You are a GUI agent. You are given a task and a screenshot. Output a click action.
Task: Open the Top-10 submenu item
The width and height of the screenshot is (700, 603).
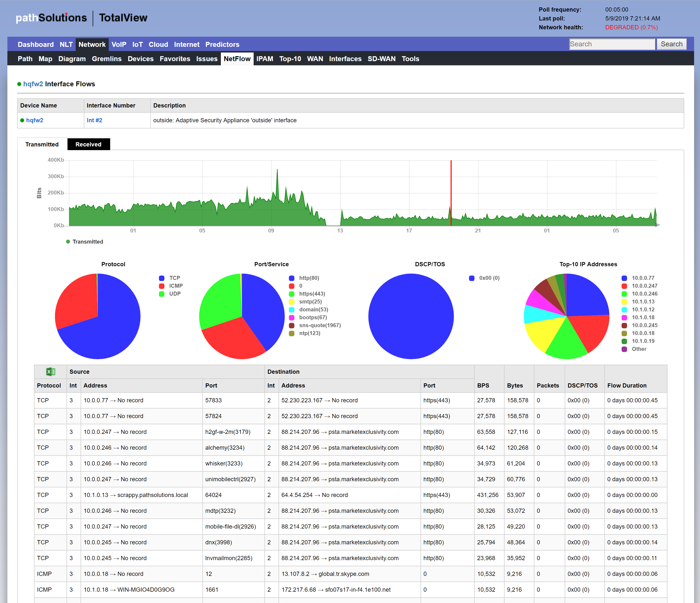(x=290, y=59)
